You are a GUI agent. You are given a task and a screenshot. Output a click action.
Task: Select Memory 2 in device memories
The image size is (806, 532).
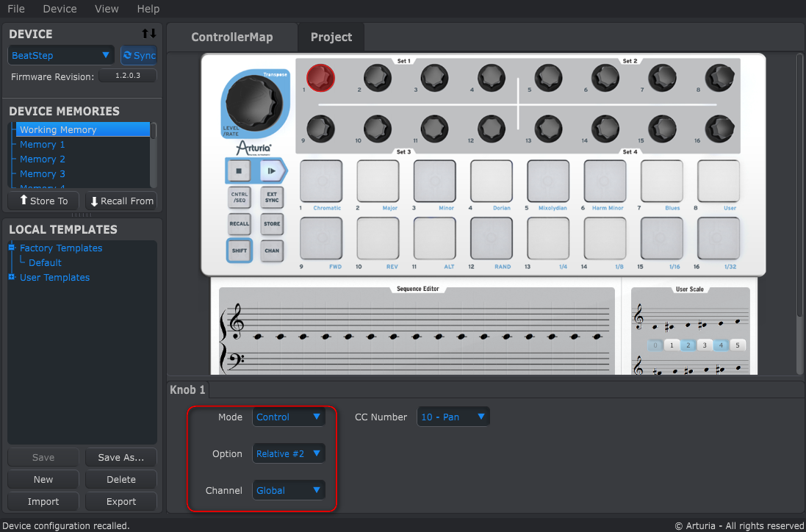tap(42, 159)
